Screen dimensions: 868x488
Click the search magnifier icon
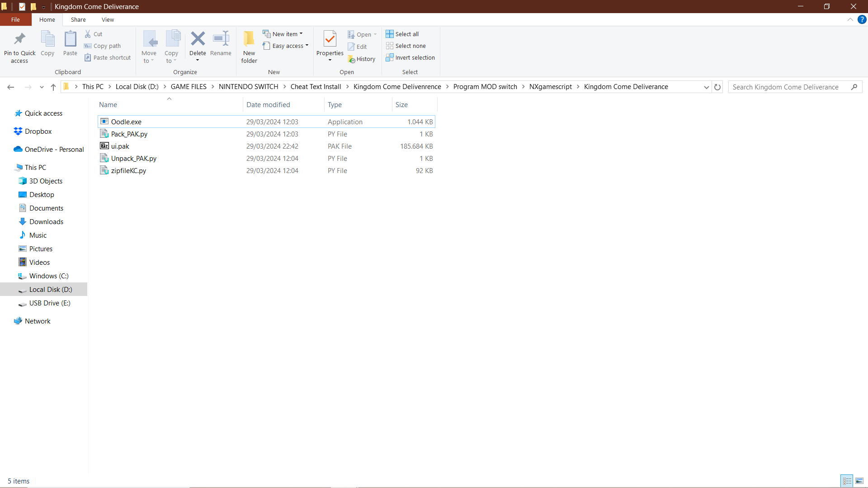click(854, 87)
